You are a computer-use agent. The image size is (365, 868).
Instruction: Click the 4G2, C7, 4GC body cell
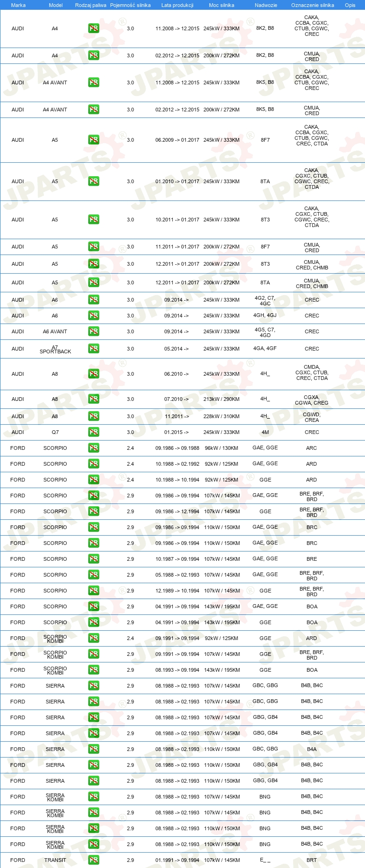pos(265,301)
